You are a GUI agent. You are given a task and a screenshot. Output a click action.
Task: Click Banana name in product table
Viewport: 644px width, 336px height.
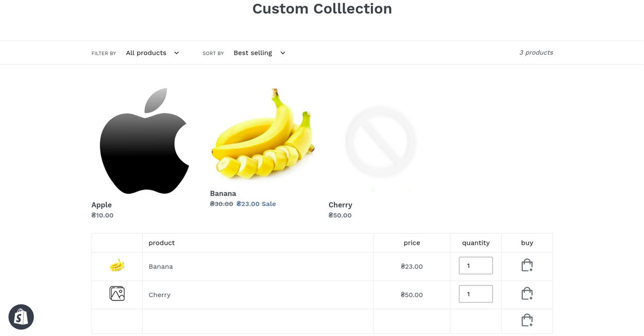coord(161,266)
